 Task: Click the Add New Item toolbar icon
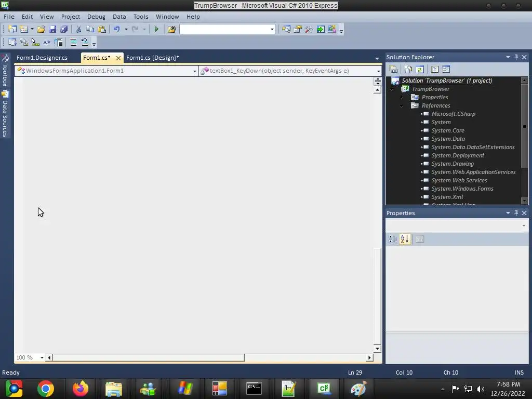click(24, 29)
